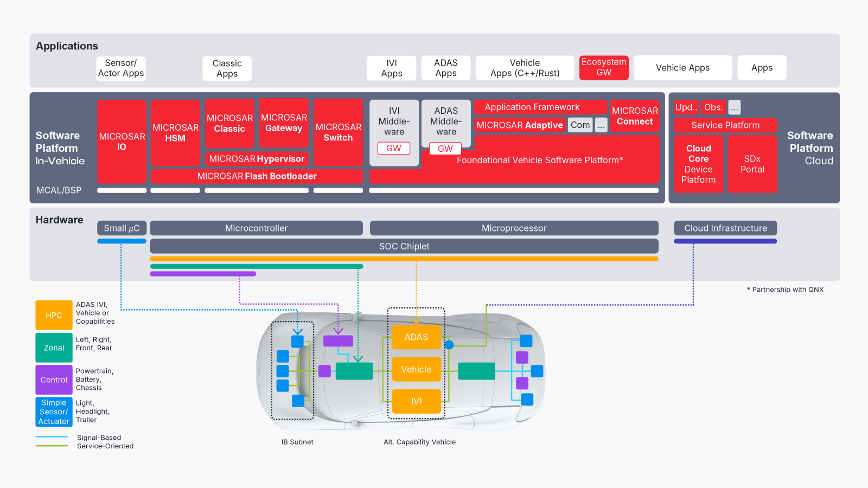This screenshot has height=488, width=868.
Task: Open the MICROSAR Classic block
Action: click(229, 124)
